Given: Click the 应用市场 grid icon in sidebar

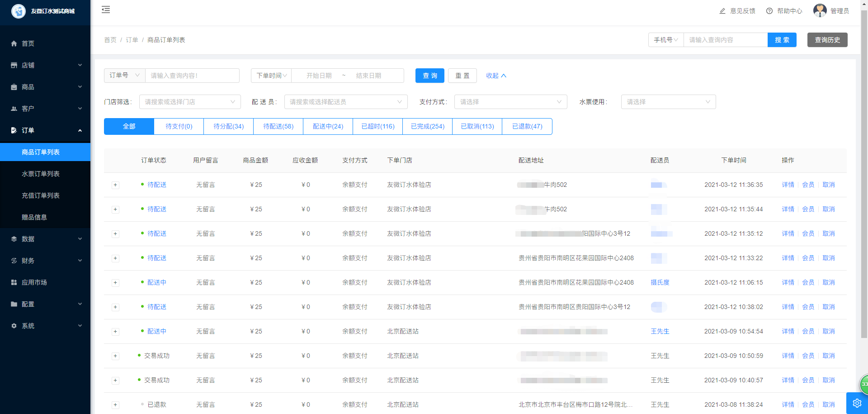Looking at the screenshot, I should point(14,282).
